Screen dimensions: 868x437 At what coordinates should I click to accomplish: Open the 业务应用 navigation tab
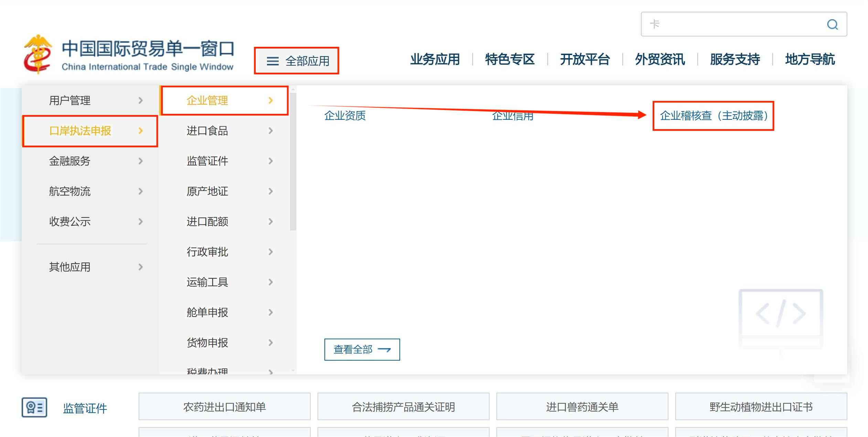(x=435, y=60)
